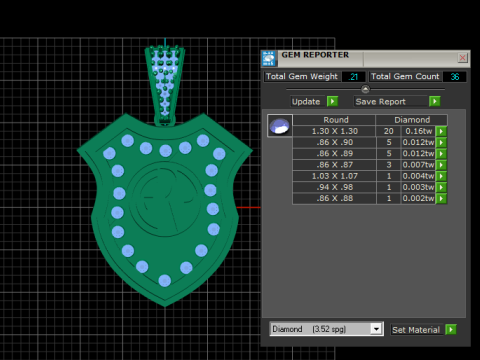
Task: Open the Diamond material dropdown
Action: (376, 329)
